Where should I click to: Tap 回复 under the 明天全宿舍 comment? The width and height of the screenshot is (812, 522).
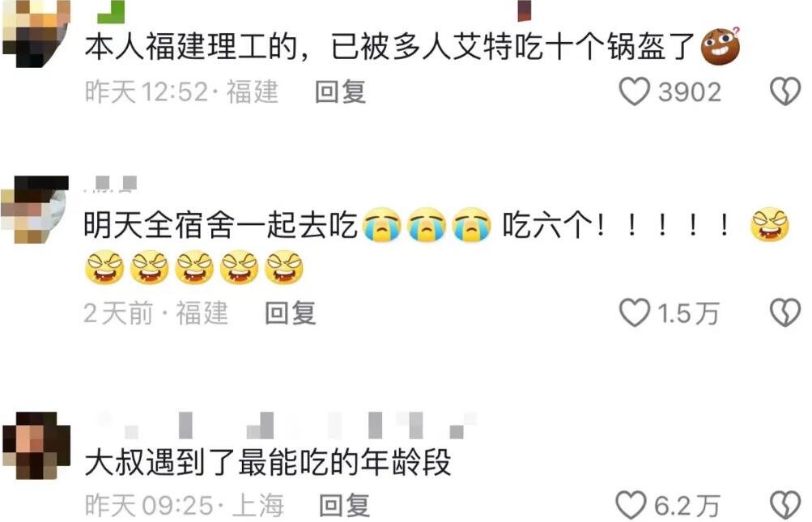coord(290,313)
